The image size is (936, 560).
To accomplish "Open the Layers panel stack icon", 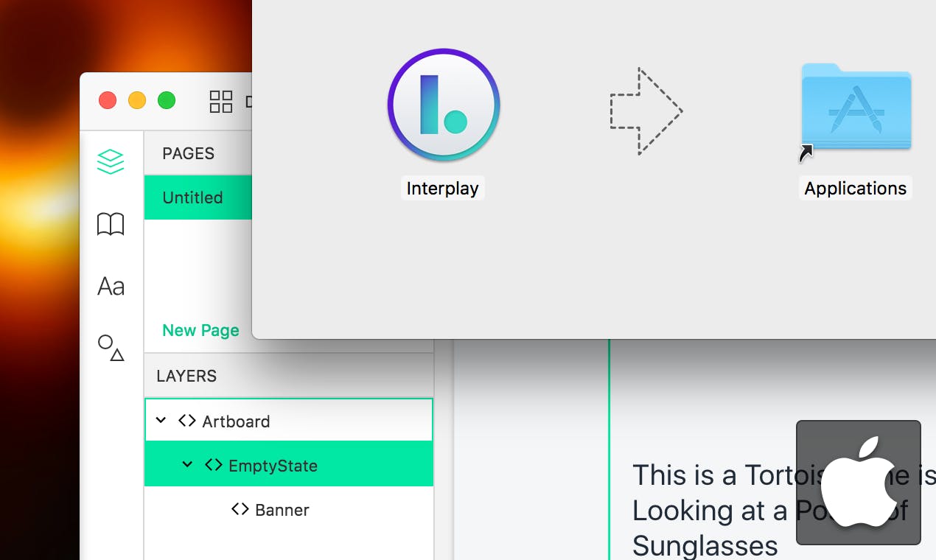I will (x=111, y=161).
